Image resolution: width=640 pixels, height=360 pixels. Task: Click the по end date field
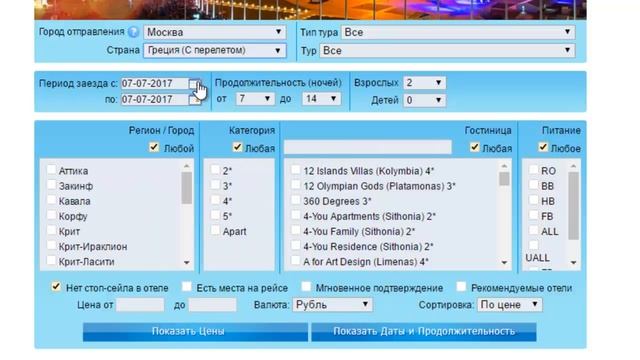click(155, 100)
